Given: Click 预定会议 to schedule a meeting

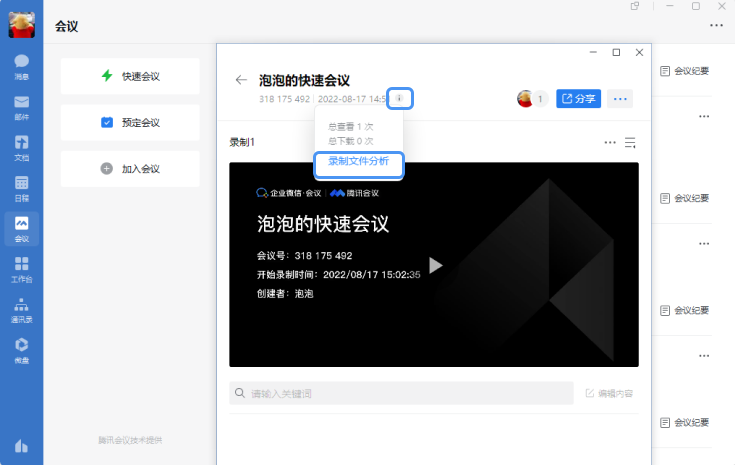Looking at the screenshot, I should point(130,123).
